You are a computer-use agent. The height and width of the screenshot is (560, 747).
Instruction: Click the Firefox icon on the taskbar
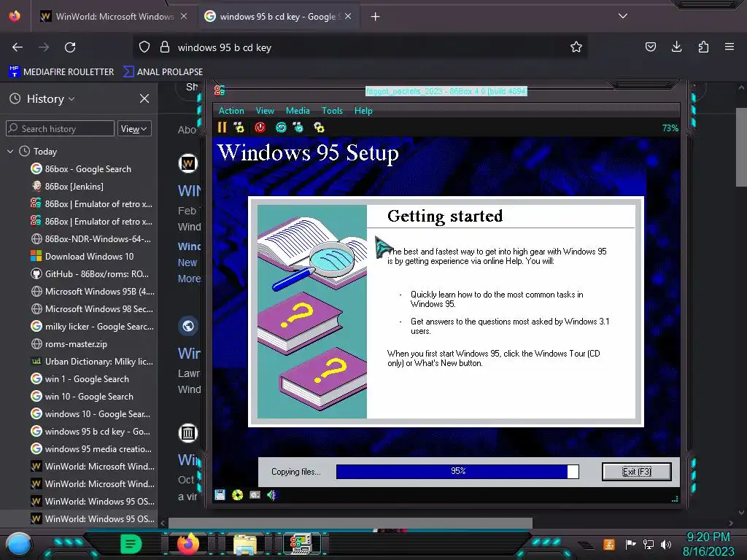coord(188,544)
